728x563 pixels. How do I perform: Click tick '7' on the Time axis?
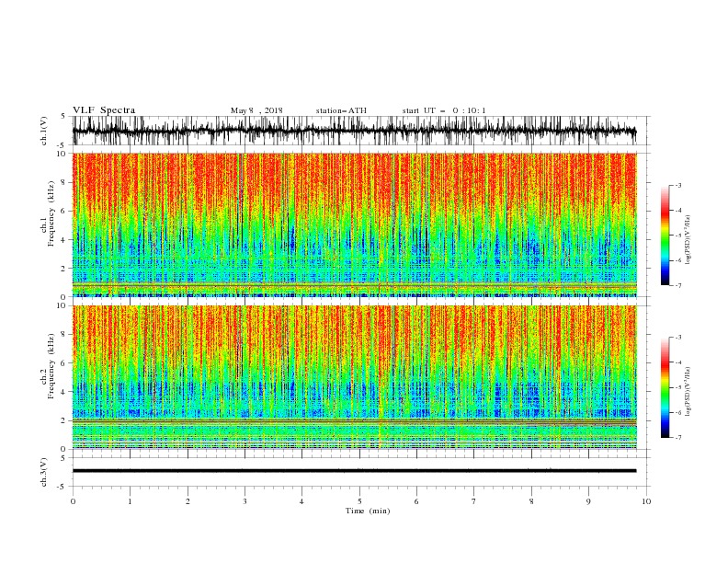click(474, 501)
